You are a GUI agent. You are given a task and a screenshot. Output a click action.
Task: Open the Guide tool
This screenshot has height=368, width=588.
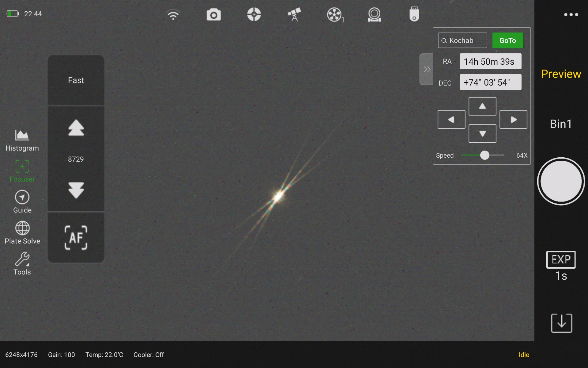(x=22, y=202)
